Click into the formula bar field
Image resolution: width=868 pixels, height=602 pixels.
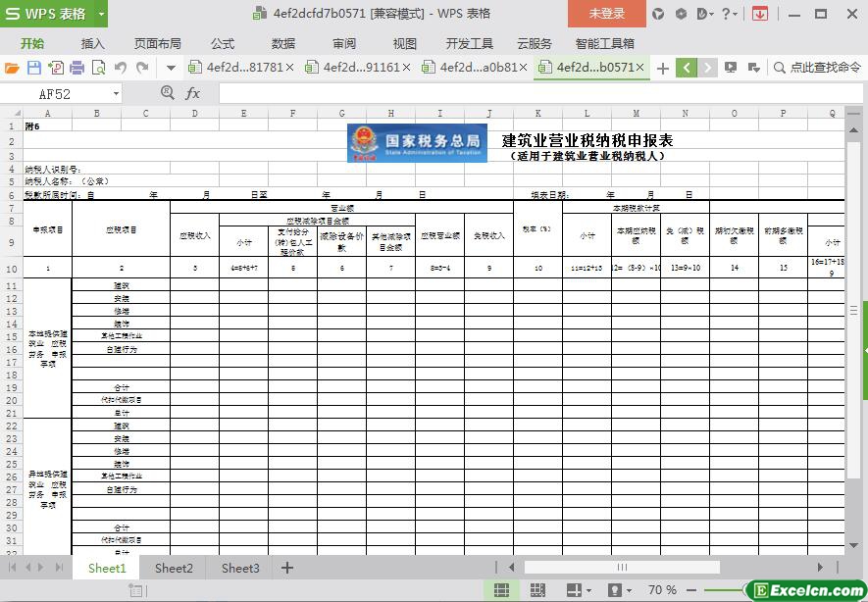point(539,93)
